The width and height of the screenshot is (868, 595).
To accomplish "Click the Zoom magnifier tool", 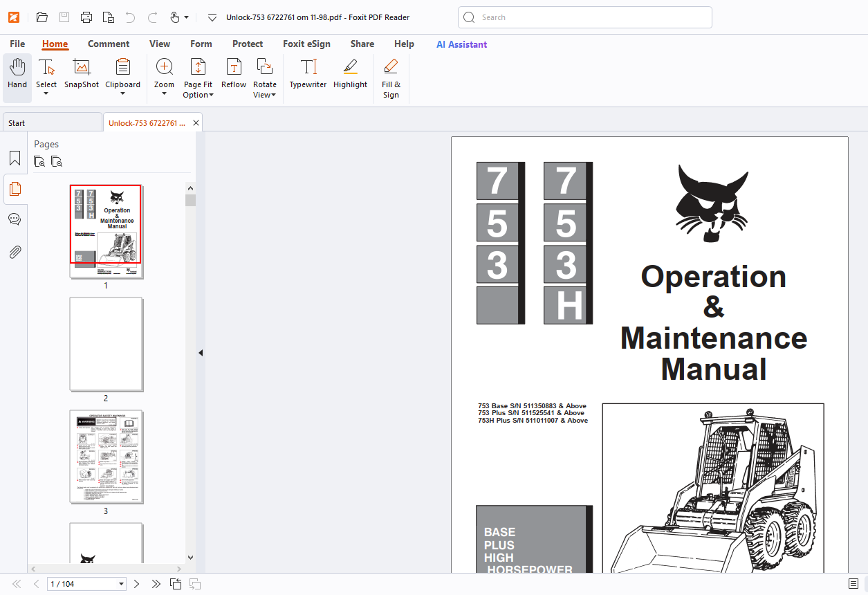I will click(x=164, y=73).
